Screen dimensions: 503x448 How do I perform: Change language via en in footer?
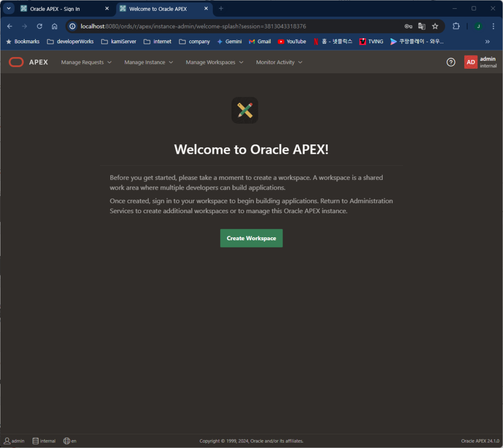click(70, 441)
